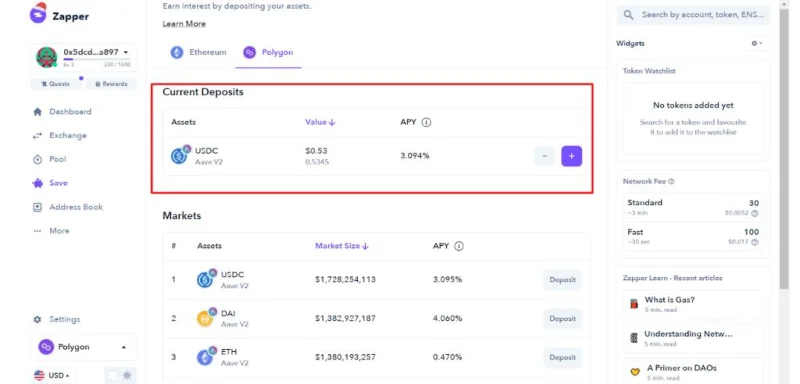Click the Ethereum network tab icon
The width and height of the screenshot is (800, 384).
pyautogui.click(x=177, y=52)
